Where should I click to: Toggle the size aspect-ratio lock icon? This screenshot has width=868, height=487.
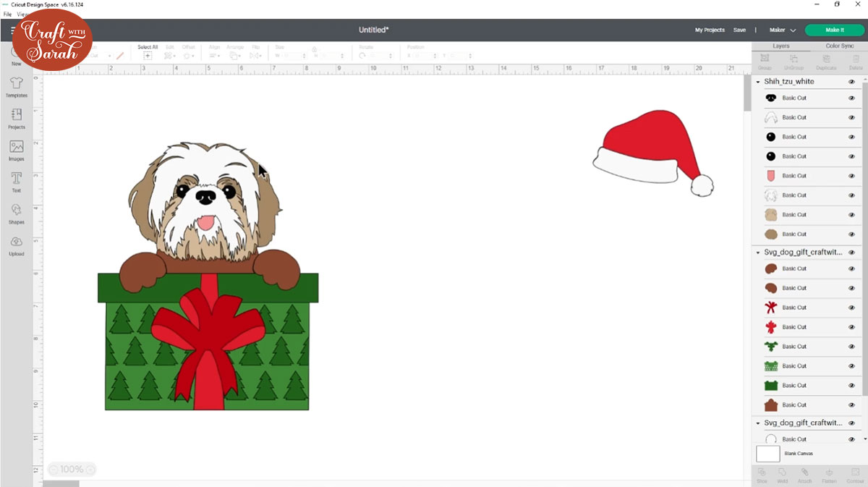click(x=315, y=49)
